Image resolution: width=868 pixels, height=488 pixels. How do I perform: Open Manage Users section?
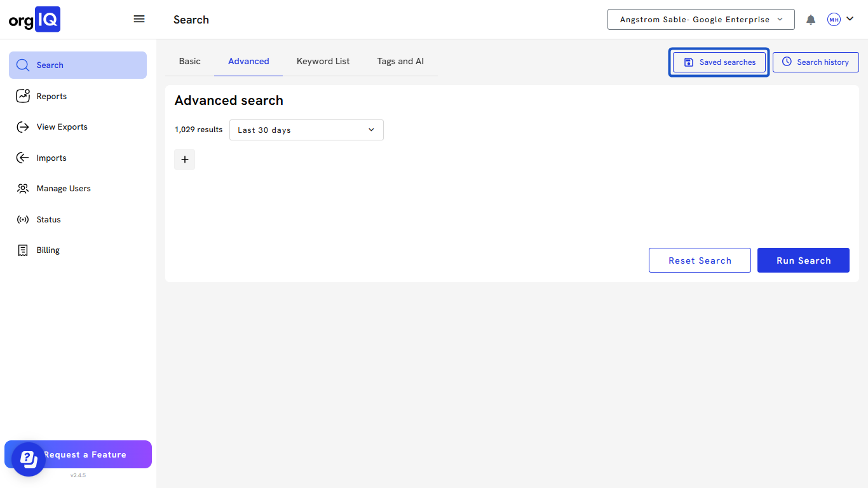[x=63, y=189]
